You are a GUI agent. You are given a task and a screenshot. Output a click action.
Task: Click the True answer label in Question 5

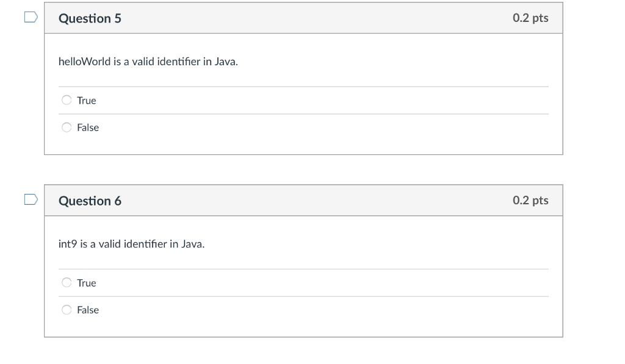click(87, 101)
